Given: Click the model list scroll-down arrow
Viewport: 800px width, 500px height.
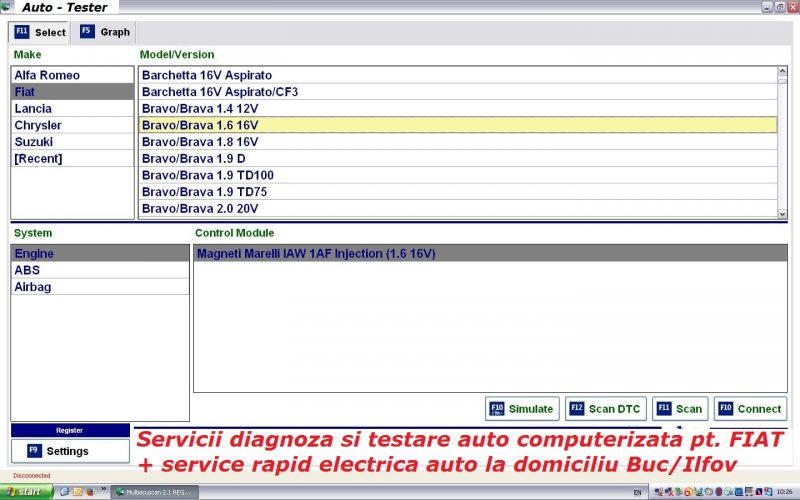Looking at the screenshot, I should (x=782, y=214).
